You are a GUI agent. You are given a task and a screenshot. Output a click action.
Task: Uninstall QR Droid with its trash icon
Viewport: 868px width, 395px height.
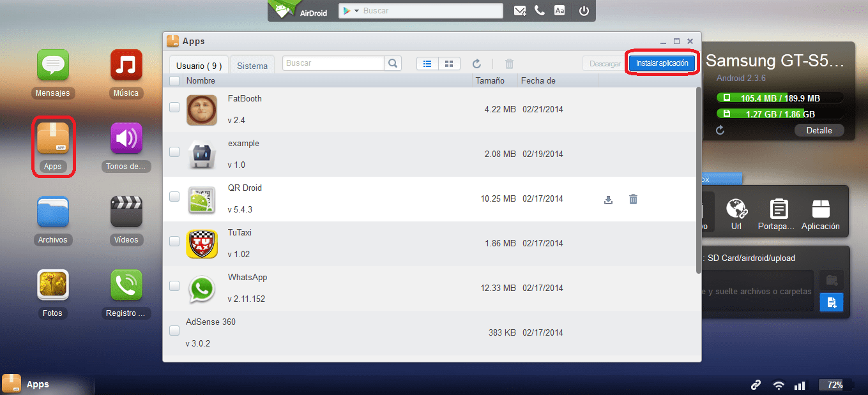click(633, 199)
